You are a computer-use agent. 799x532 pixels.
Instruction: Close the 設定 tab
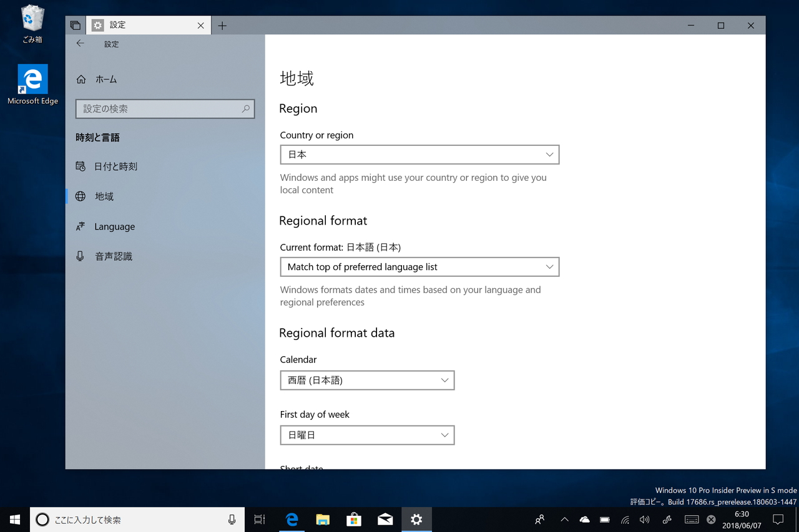coord(200,26)
